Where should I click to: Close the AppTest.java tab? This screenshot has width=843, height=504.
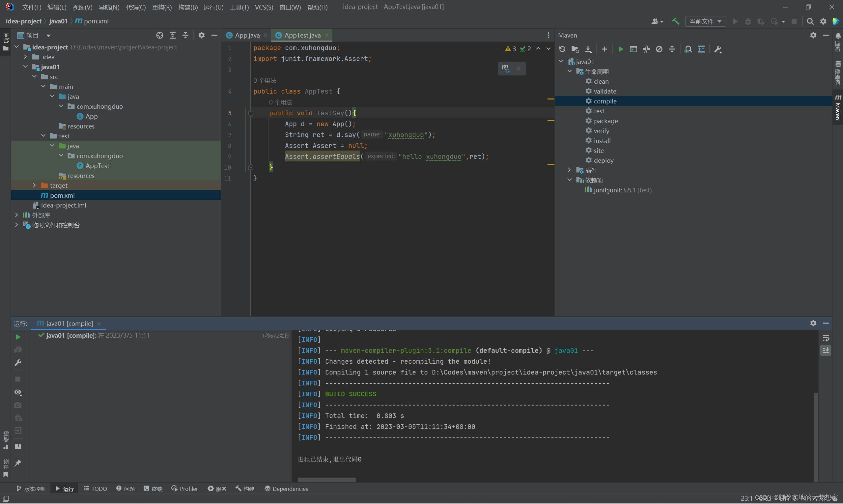click(327, 35)
